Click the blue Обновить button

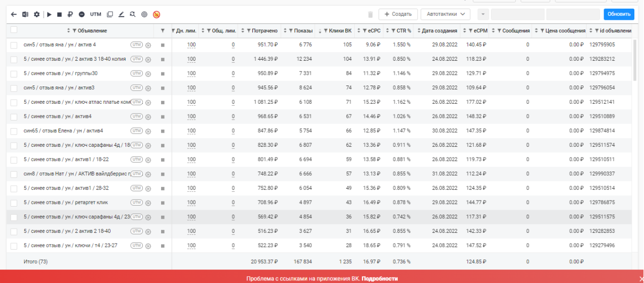tap(619, 14)
